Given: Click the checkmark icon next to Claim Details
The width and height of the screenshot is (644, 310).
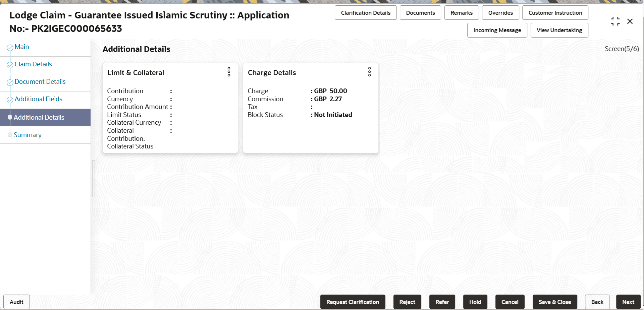Looking at the screenshot, I should [10, 64].
